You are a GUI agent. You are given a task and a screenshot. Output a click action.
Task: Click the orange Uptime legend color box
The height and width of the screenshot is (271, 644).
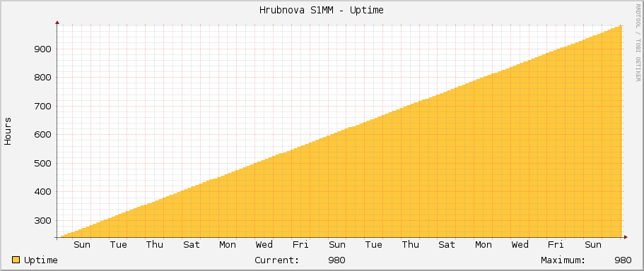point(16,260)
